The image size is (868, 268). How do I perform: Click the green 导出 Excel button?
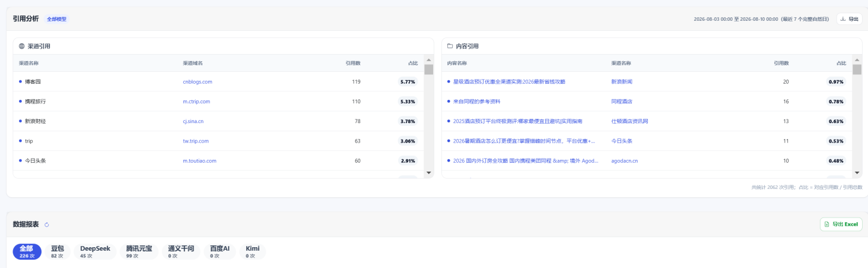coord(841,224)
